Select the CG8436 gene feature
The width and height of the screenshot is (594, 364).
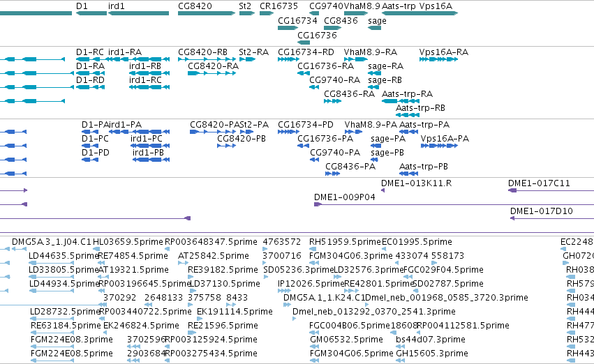click(333, 28)
